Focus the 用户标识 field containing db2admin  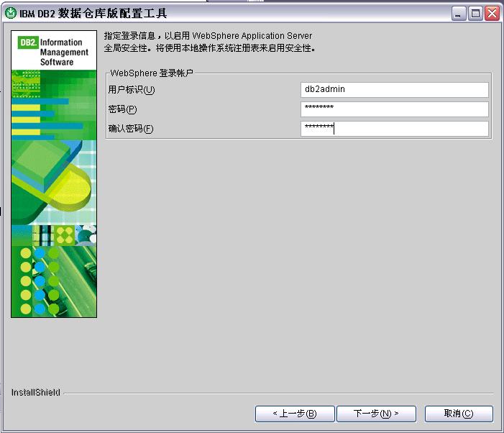click(395, 90)
